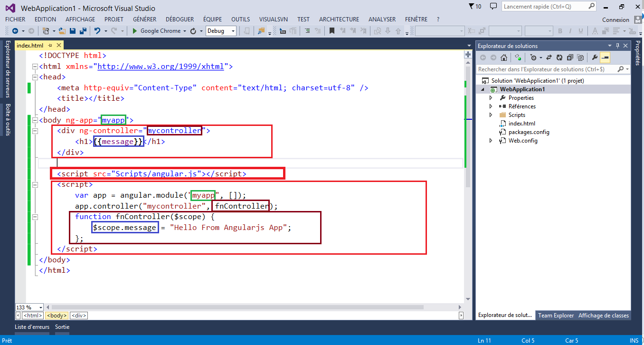Click the notifications flag icon
644x345 pixels.
click(471, 6)
